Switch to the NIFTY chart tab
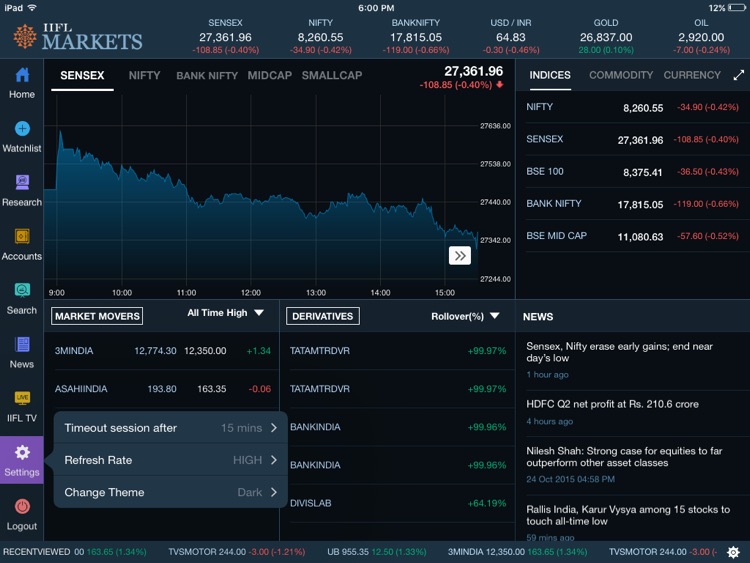This screenshot has height=563, width=750. pos(144,76)
